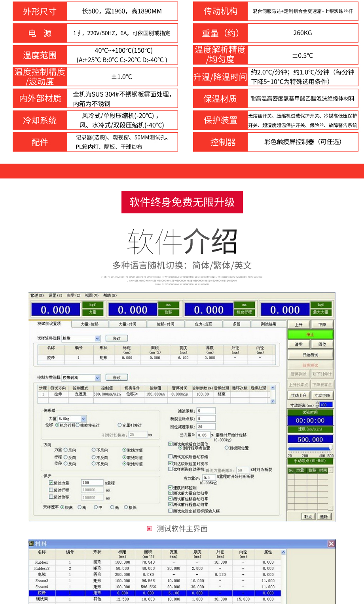This screenshot has width=364, height=604.
Task: Switch to the 力量-位移 tab
Action: pos(89,324)
